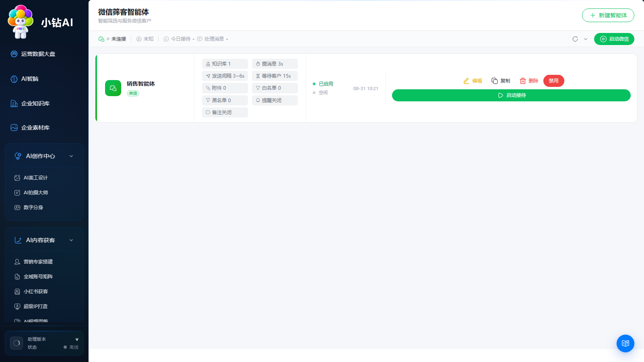The height and width of the screenshot is (362, 644).
Task: Expand the 助理版本 dropdown arrow
Action: coord(77,339)
